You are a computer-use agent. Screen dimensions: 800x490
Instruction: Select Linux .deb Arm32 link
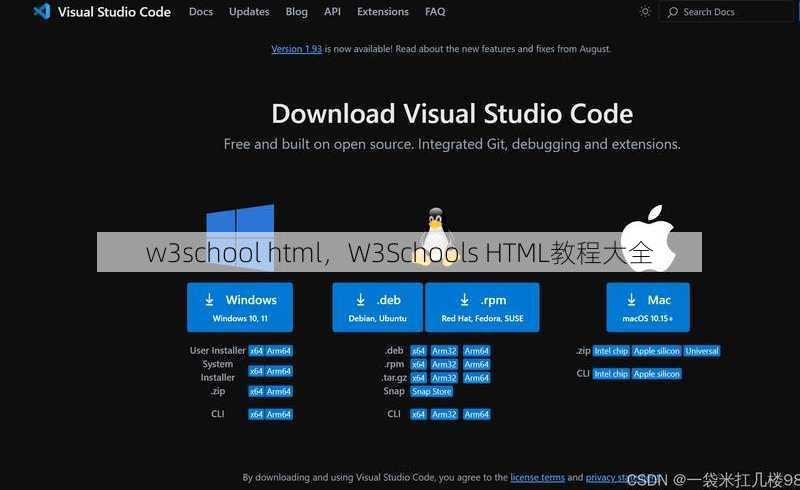444,351
